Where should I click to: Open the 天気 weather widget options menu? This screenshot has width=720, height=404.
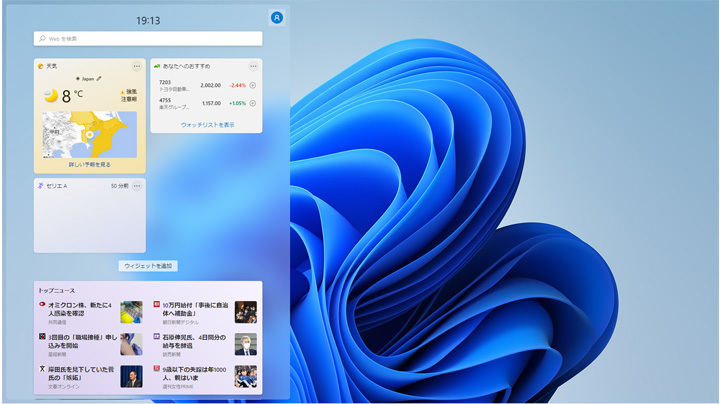point(137,66)
